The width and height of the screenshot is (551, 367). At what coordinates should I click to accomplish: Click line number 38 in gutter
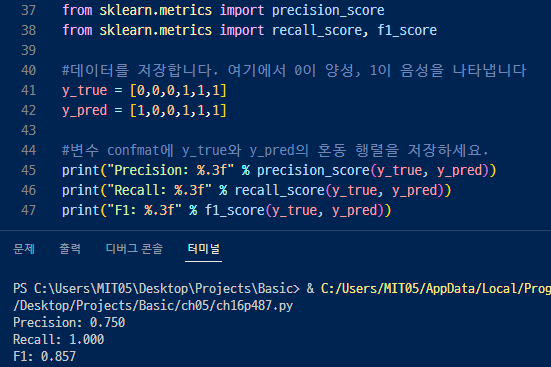[28, 30]
